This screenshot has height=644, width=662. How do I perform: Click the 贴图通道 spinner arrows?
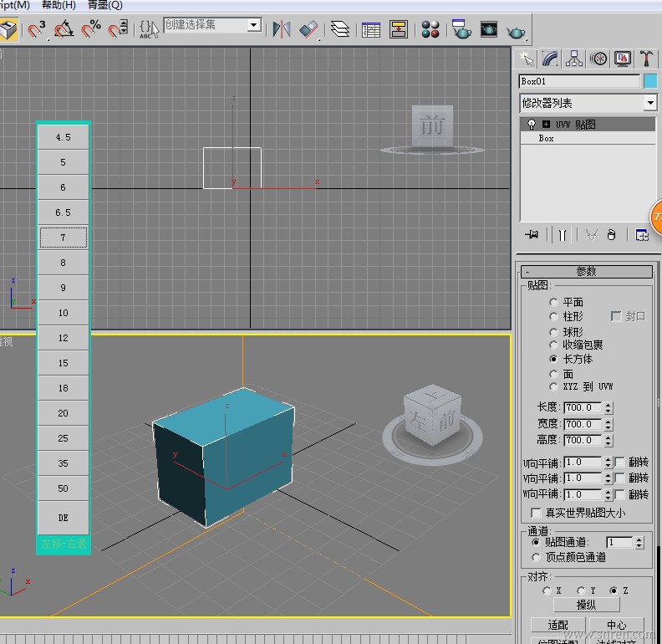(x=639, y=543)
